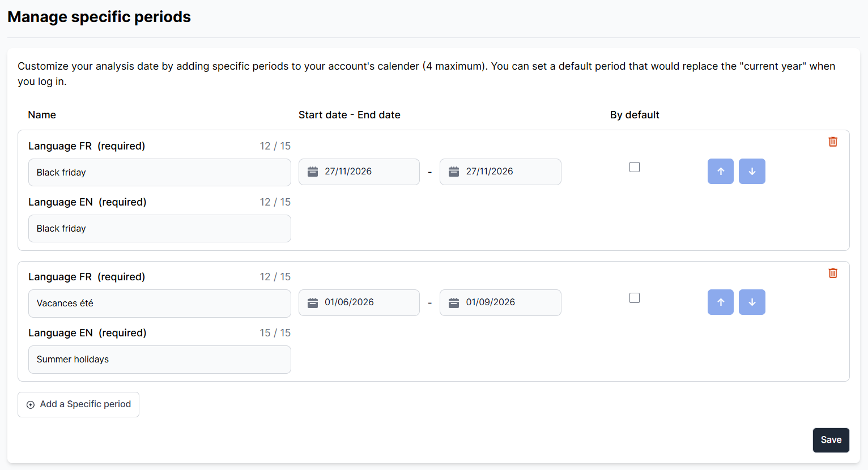
Task: Click calendar icon for Vacances été start date
Action: [x=313, y=302]
